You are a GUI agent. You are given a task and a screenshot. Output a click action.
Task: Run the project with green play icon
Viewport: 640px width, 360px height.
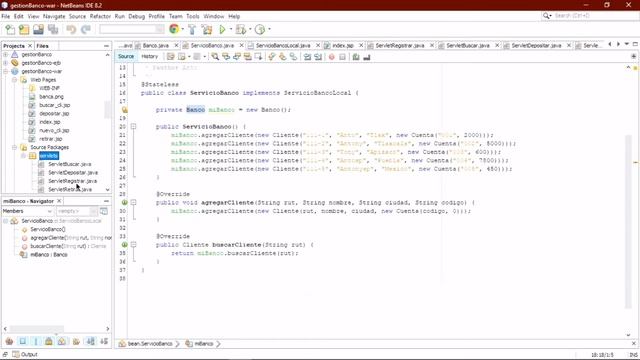222,29
